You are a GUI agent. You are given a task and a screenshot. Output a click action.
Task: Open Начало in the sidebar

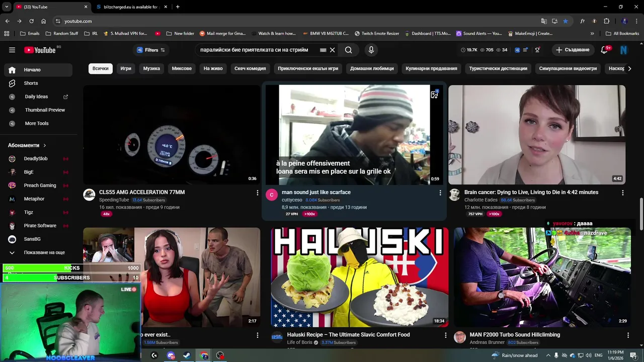point(38,70)
